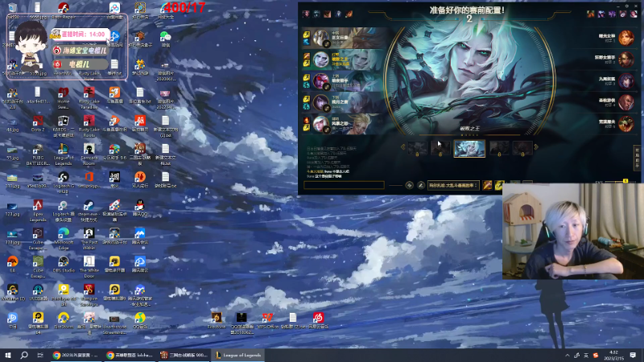Go to the previous skin in the carousel
Viewport: 644px width, 362px height.
pyautogui.click(x=403, y=147)
